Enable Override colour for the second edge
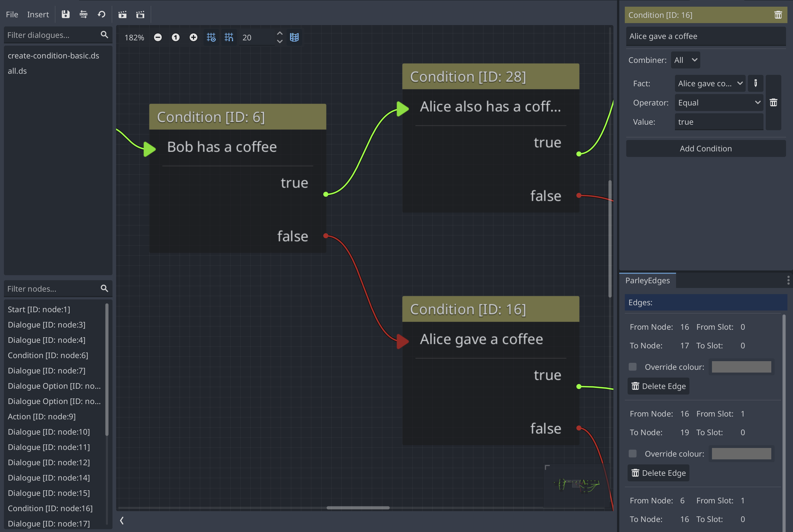 pyautogui.click(x=632, y=453)
